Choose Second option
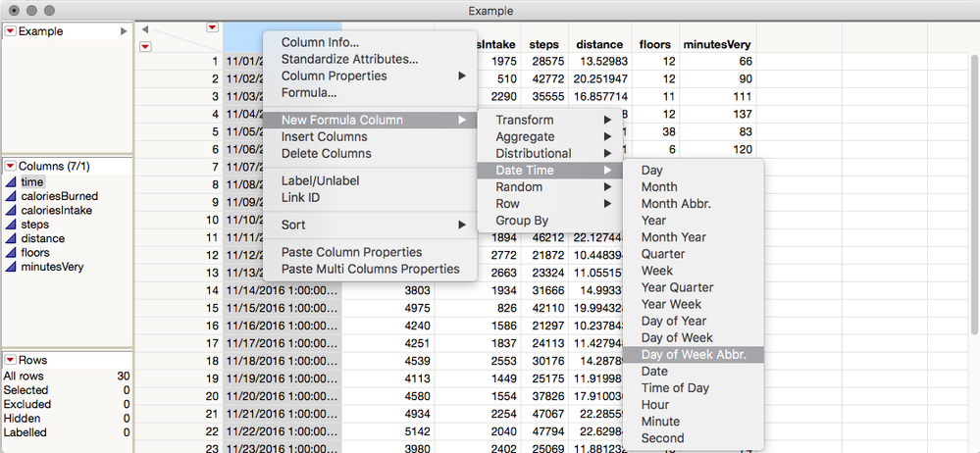Screen dimensions: 980x453 [694, 438]
